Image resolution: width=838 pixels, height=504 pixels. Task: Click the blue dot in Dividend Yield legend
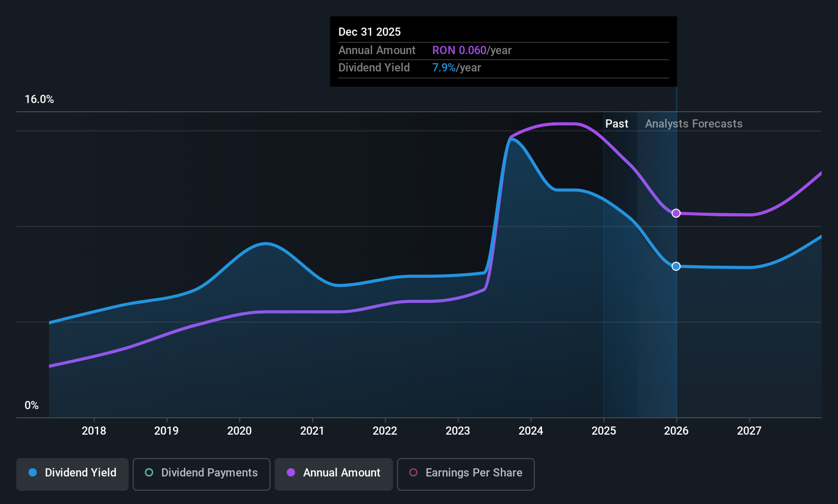[x=33, y=472]
